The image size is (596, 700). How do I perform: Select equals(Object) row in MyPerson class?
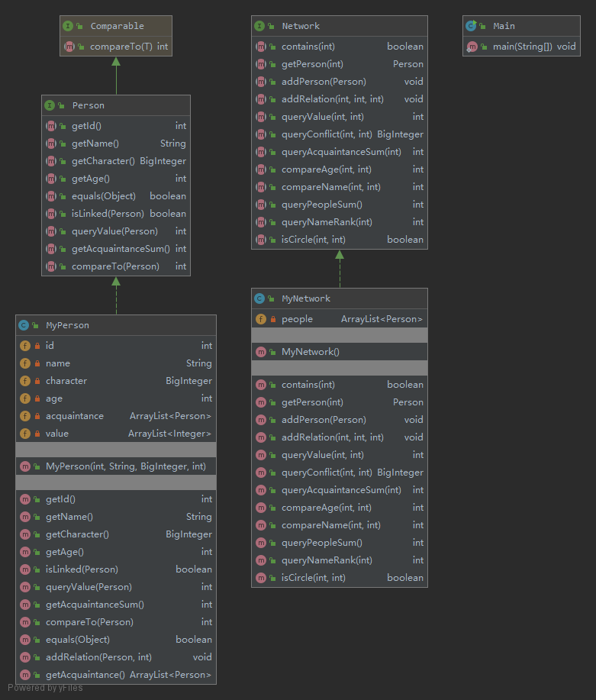116,639
